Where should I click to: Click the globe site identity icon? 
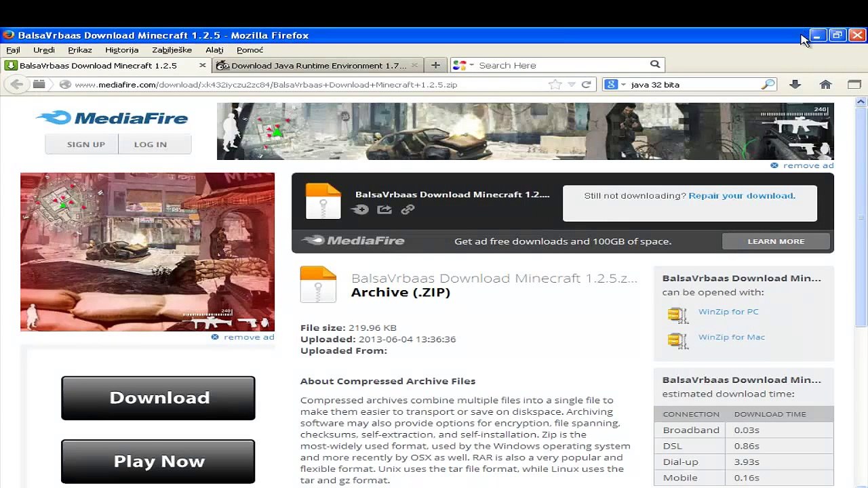(x=65, y=85)
